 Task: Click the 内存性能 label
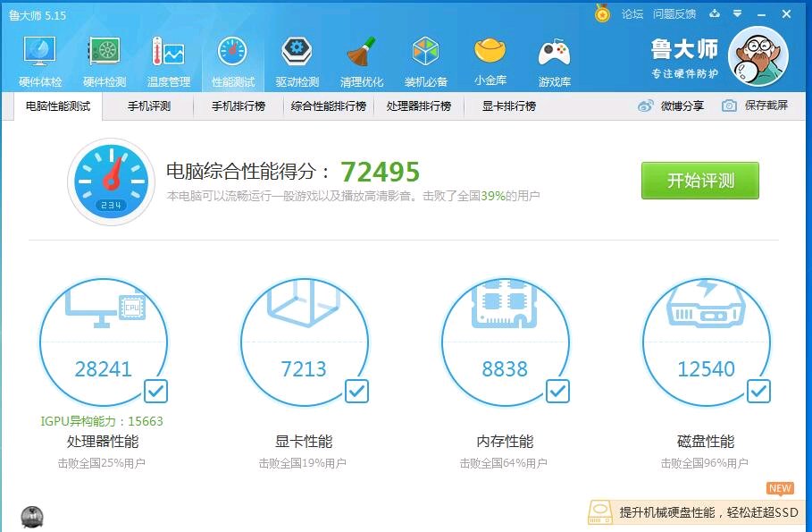(x=505, y=442)
